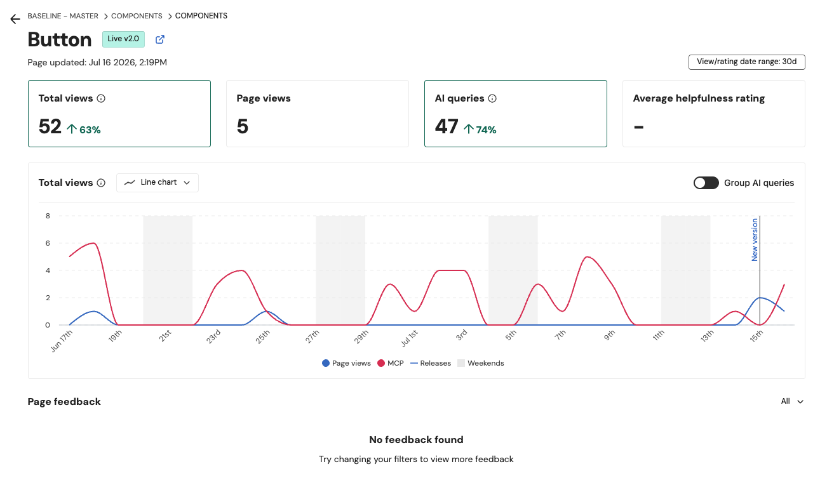Toggle MCP series in chart legend
The width and height of the screenshot is (827, 504).
tap(391, 363)
